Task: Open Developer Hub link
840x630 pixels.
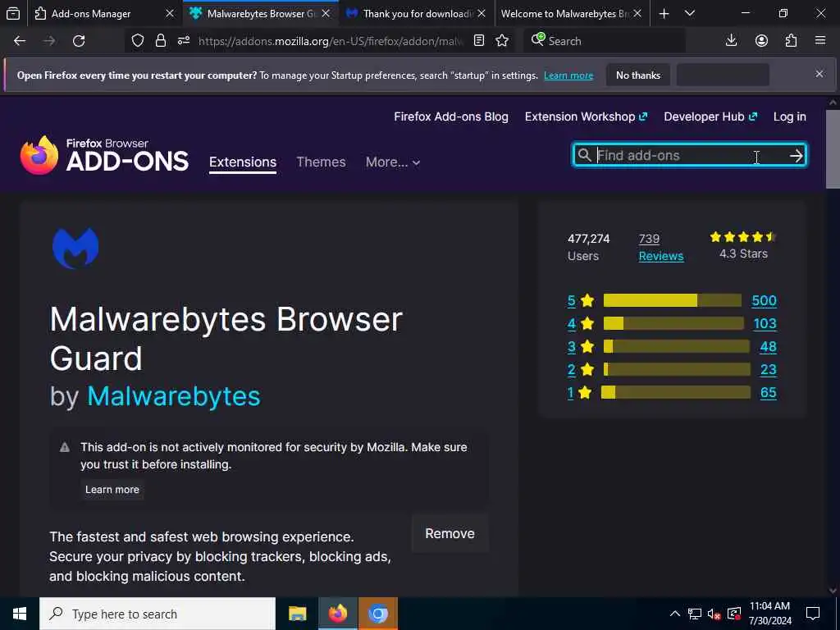Action: click(710, 116)
